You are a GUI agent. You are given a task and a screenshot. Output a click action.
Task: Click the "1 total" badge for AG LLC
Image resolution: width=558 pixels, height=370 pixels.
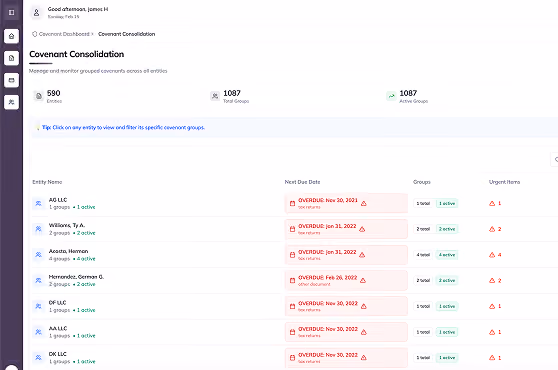423,204
